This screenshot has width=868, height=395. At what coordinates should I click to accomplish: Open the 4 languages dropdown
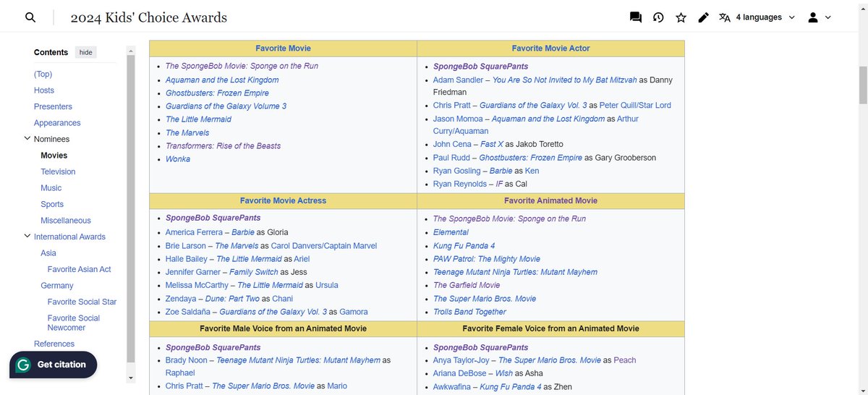pyautogui.click(x=757, y=17)
